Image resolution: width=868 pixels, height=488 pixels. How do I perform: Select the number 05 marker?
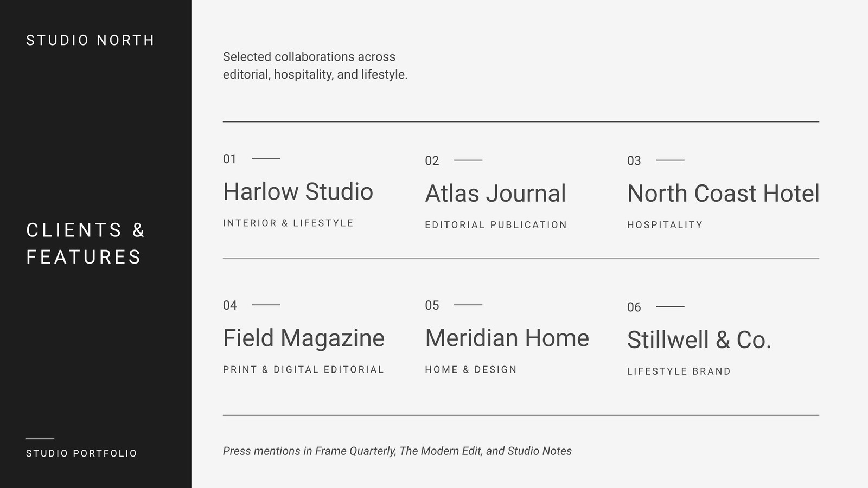[x=432, y=305]
